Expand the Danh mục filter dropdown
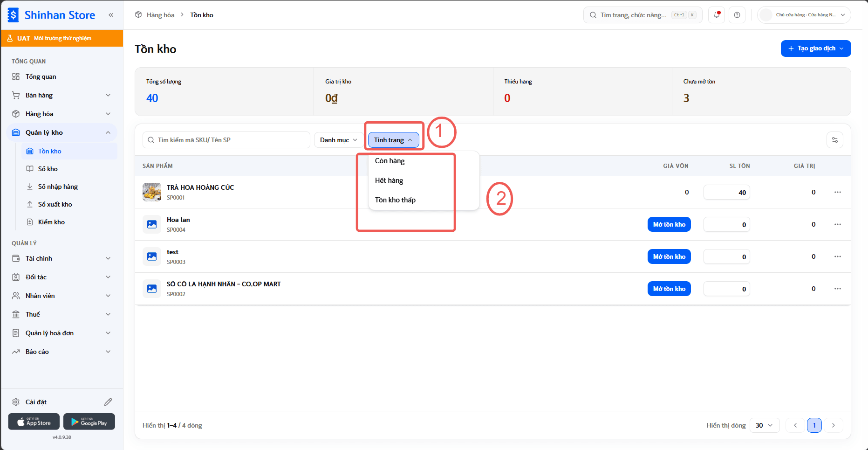 tap(339, 140)
